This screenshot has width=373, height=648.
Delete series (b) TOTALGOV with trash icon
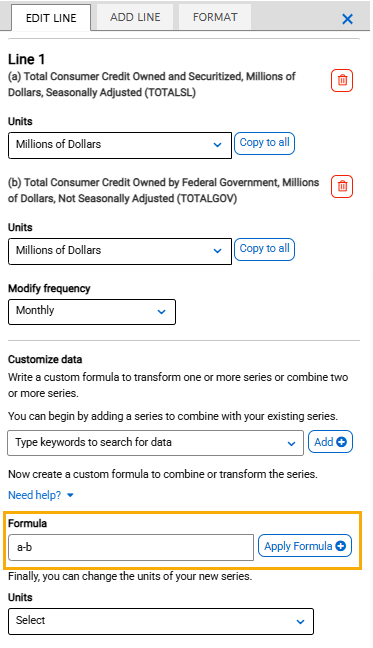tap(342, 186)
